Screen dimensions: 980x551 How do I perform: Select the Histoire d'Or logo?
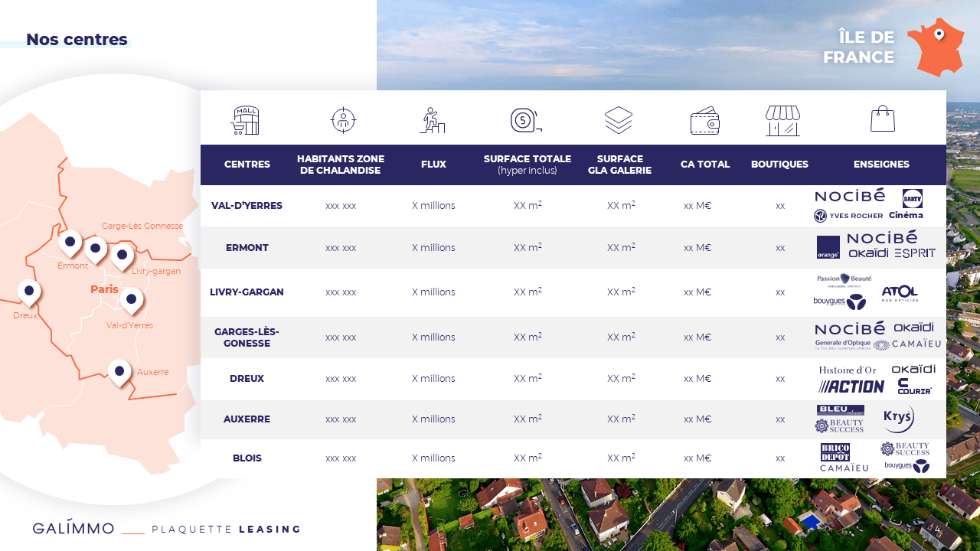[848, 370]
